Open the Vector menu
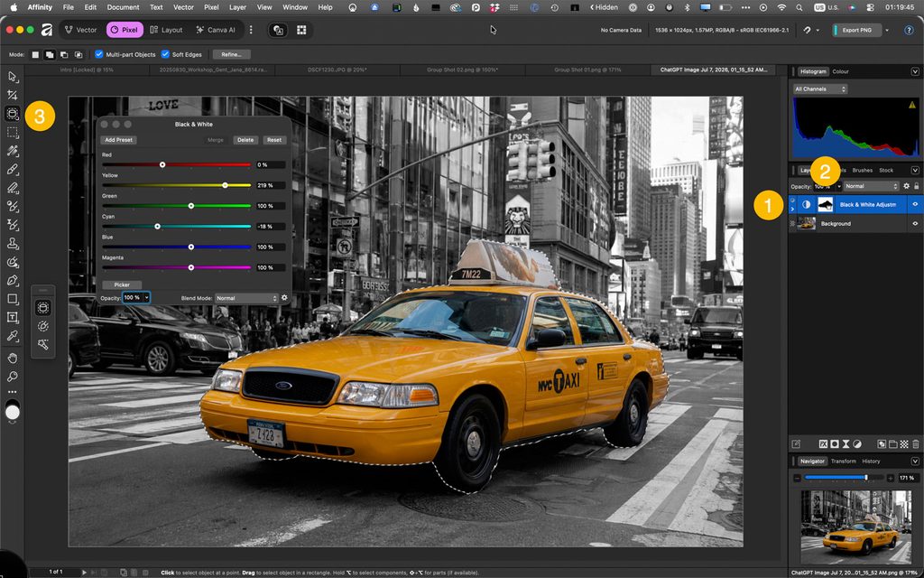Viewport: 924px width, 578px height. (183, 7)
